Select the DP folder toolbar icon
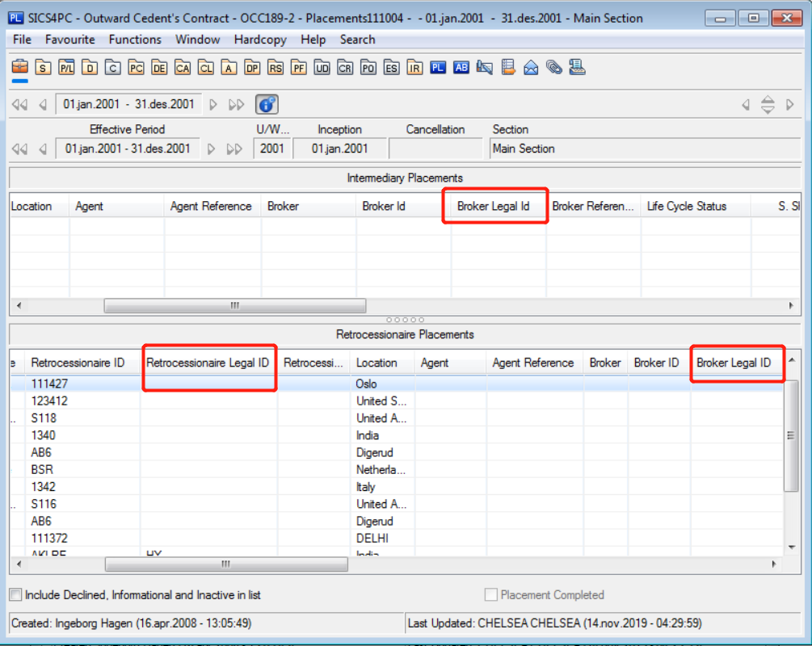 (253, 68)
